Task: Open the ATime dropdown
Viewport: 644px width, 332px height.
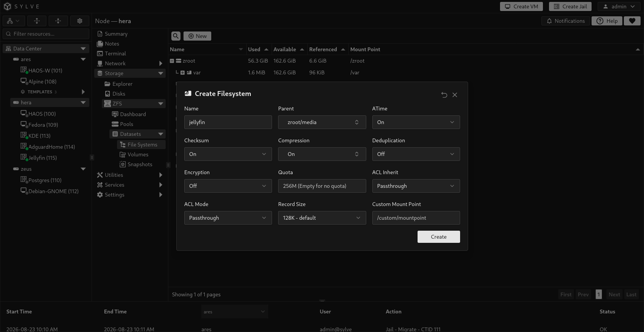Action: click(x=416, y=122)
